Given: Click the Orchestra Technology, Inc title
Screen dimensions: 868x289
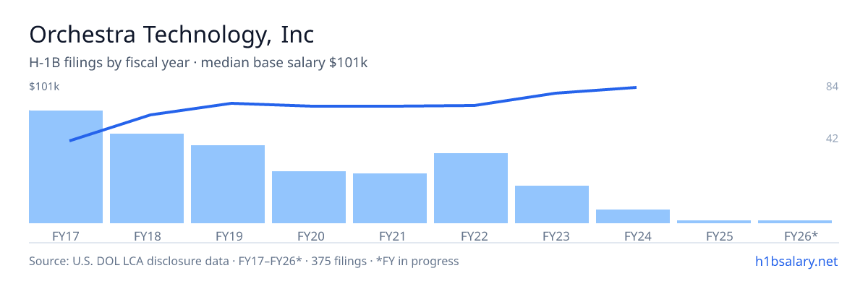Looking at the screenshot, I should point(171,35).
